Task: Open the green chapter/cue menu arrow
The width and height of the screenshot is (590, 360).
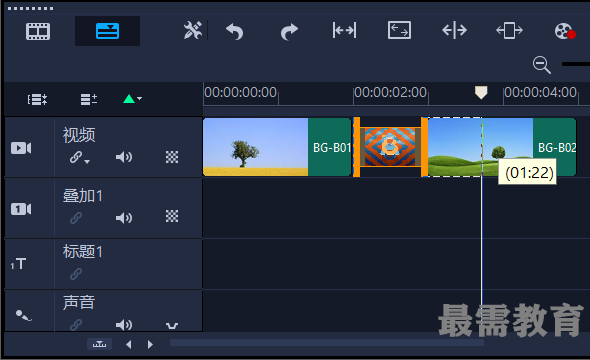Action: tap(132, 99)
